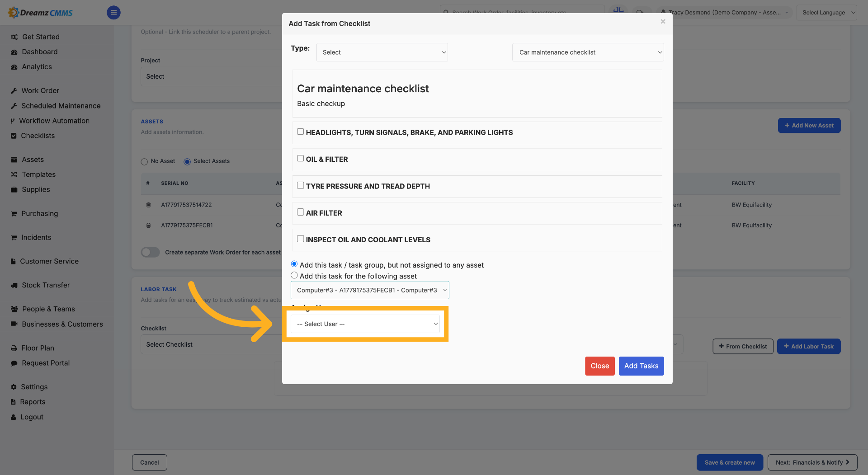Go to Checklists page

[x=38, y=136]
